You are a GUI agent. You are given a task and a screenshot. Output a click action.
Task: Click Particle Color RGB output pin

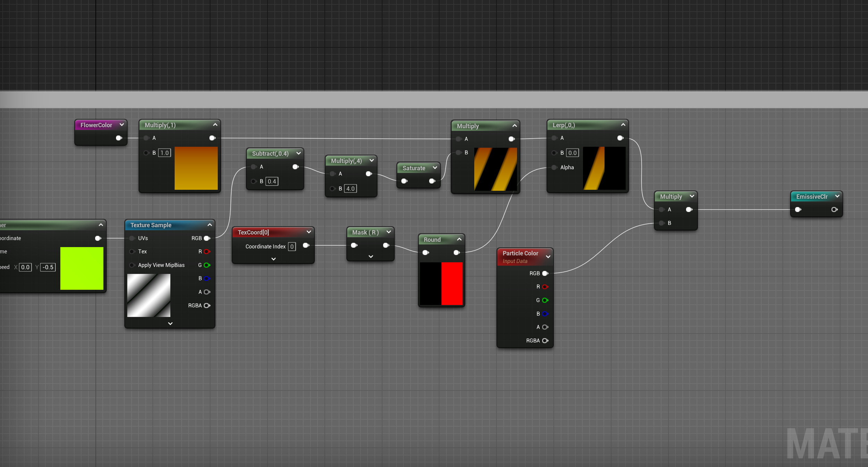click(545, 273)
